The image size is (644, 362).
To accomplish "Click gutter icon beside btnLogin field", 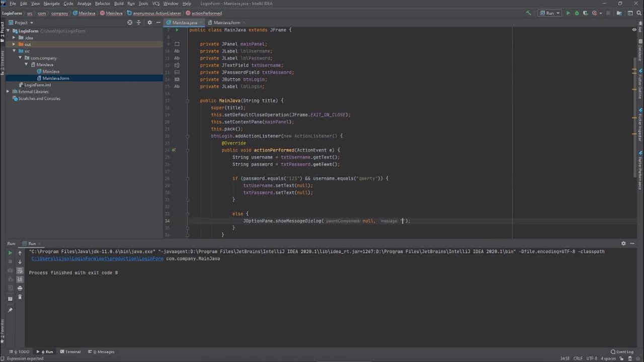I will point(177,79).
